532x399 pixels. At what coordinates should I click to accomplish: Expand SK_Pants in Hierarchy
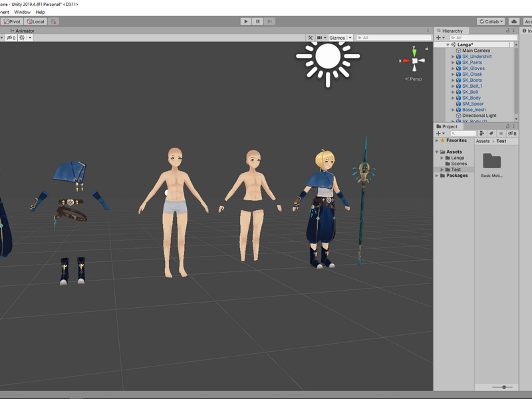[x=453, y=63]
